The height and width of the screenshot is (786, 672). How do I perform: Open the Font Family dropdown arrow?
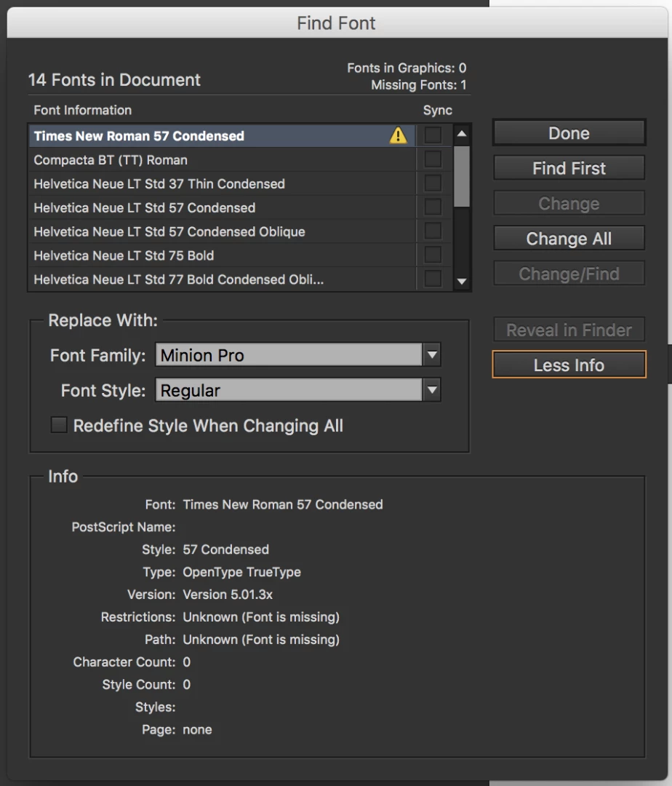tap(432, 355)
